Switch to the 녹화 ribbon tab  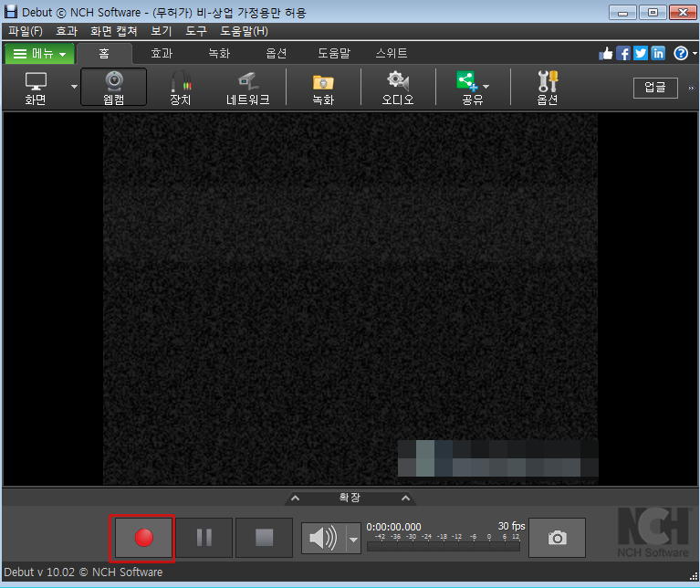(219, 54)
